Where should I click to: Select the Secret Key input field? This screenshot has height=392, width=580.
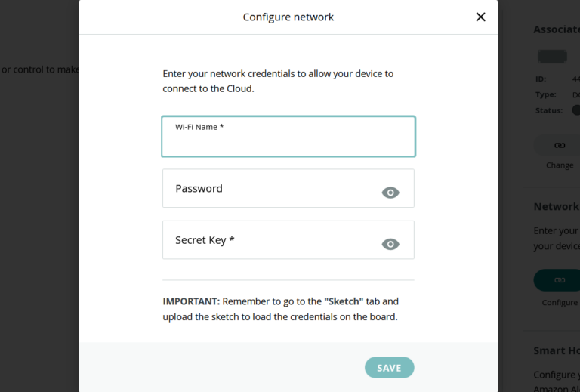click(x=272, y=240)
